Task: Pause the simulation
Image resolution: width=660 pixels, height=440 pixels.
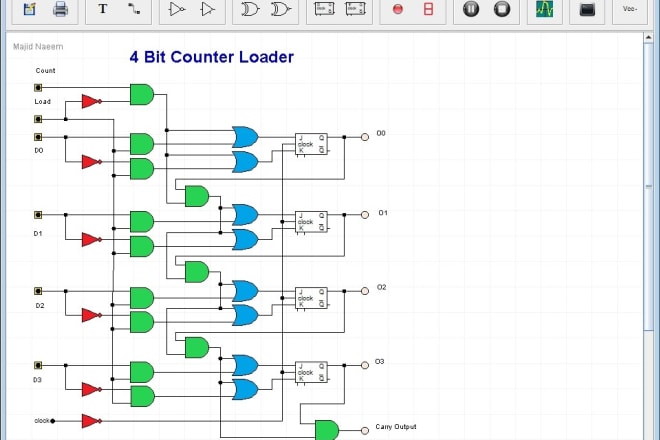Action: point(471,9)
